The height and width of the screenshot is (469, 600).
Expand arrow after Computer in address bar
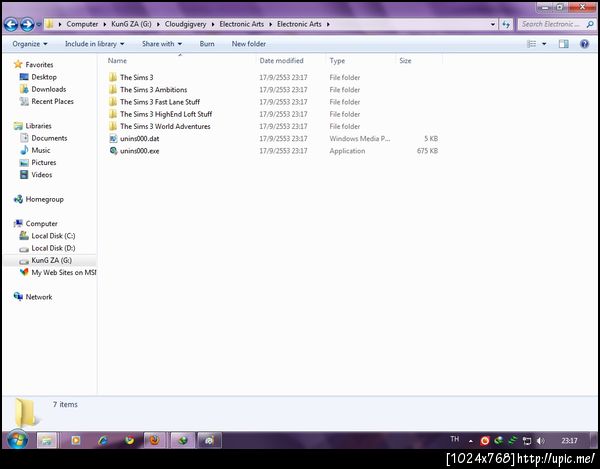point(104,24)
